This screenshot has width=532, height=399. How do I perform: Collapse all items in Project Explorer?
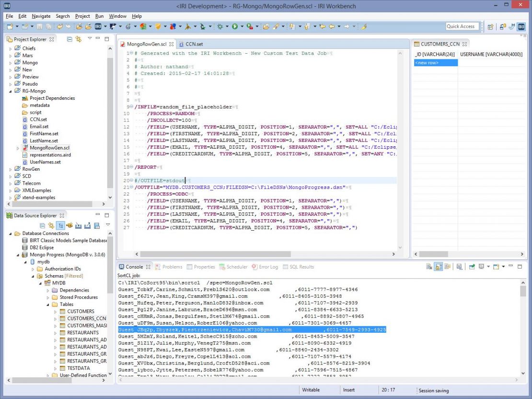click(69, 39)
